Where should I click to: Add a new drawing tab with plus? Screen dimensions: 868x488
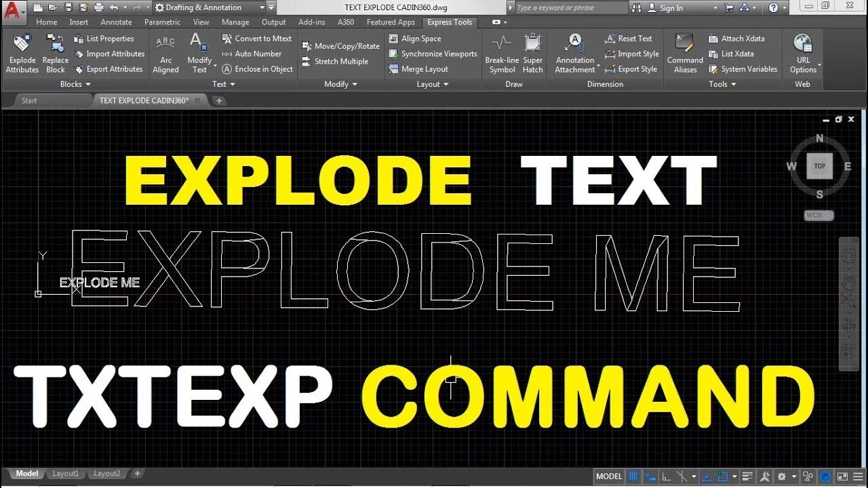coord(218,100)
